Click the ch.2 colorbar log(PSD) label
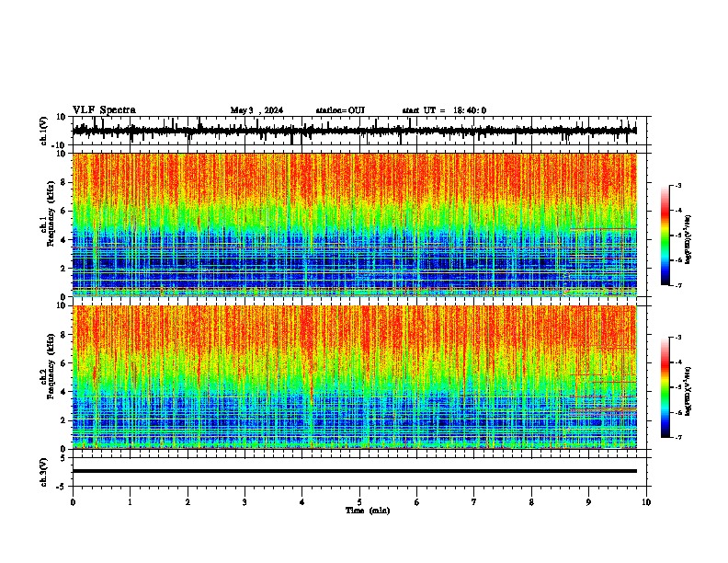This screenshot has height=563, width=728. pos(688,391)
